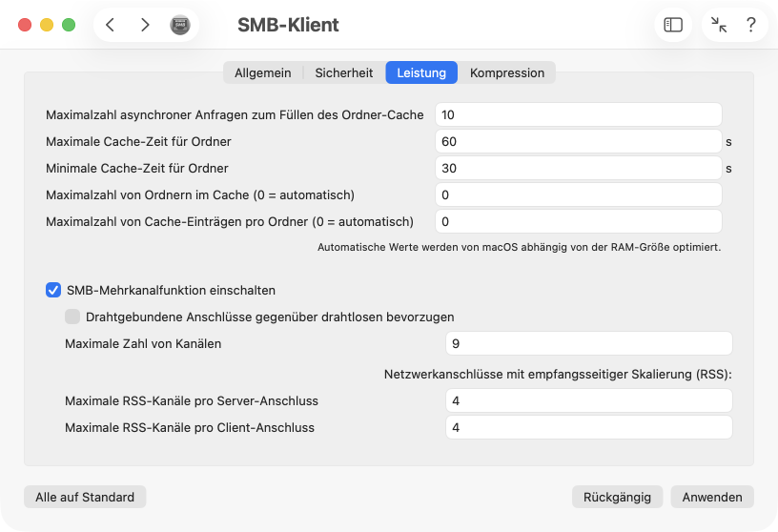Image resolution: width=778 pixels, height=532 pixels.
Task: Zoom window with the green button
Action: [x=69, y=25]
